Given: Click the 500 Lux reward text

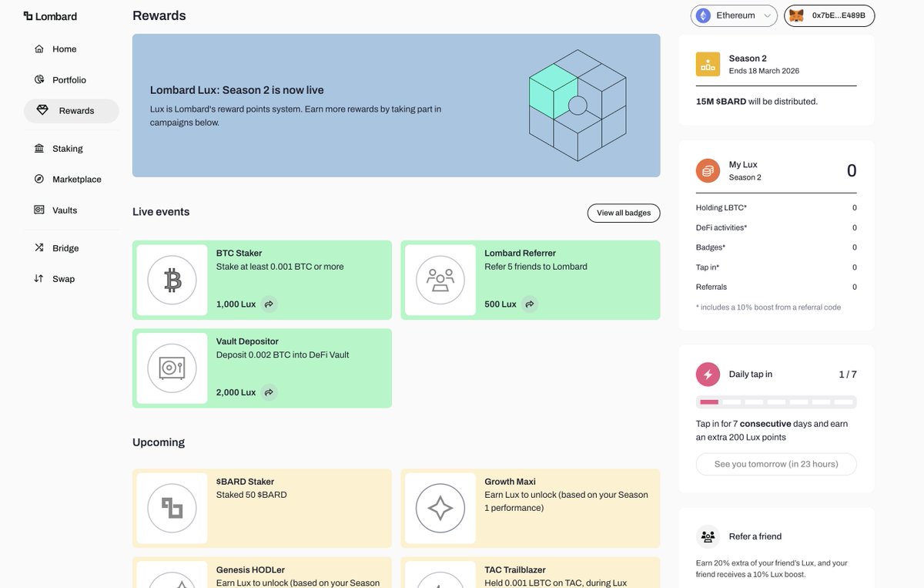Looking at the screenshot, I should coord(500,304).
